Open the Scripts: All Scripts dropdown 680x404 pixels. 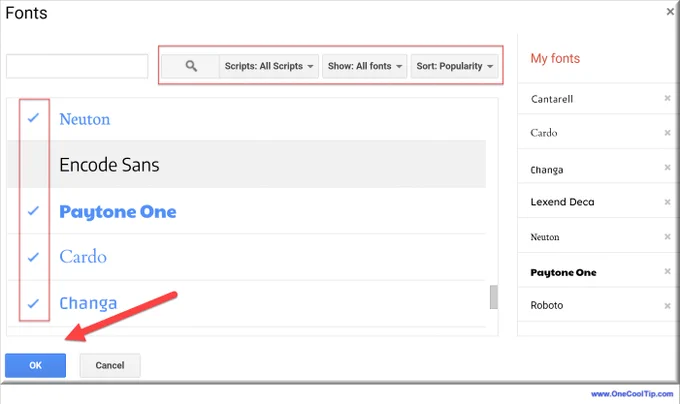269,66
